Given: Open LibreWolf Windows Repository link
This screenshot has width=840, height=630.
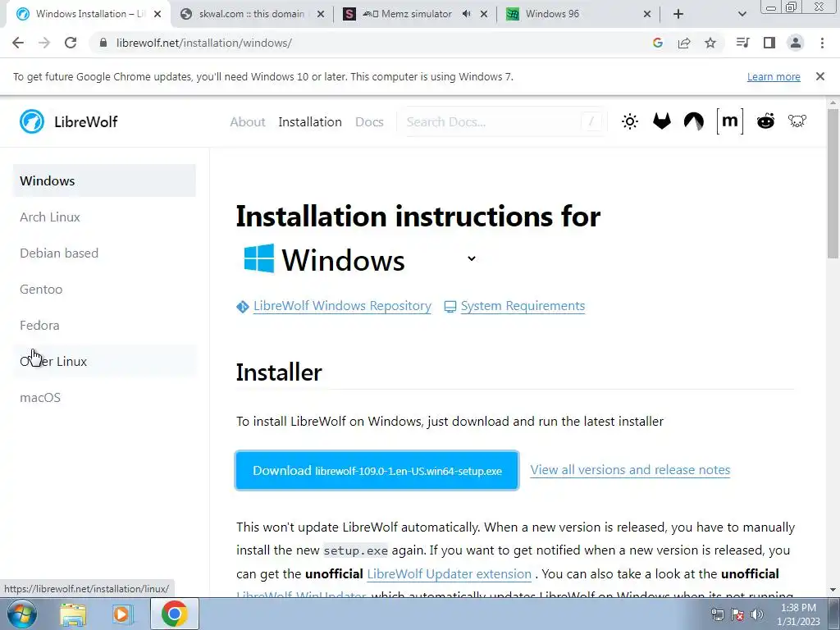Looking at the screenshot, I should (342, 306).
